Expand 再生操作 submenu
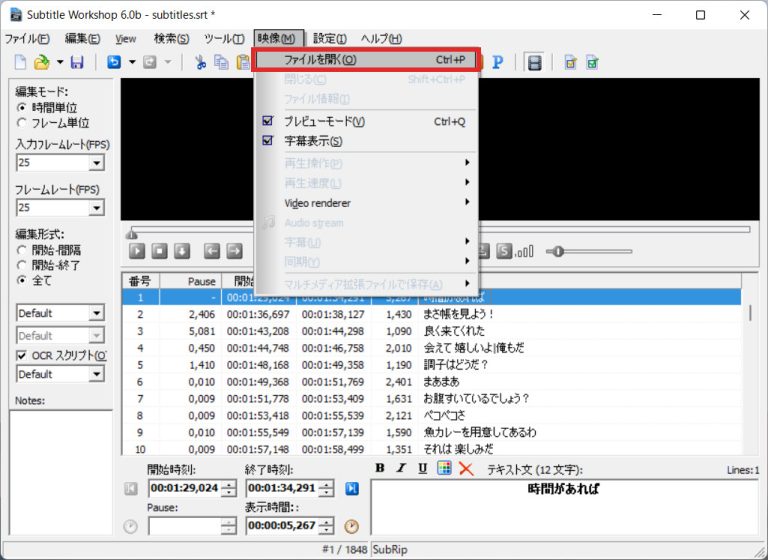Screen dimensions: 768x560 pyautogui.click(x=366, y=163)
